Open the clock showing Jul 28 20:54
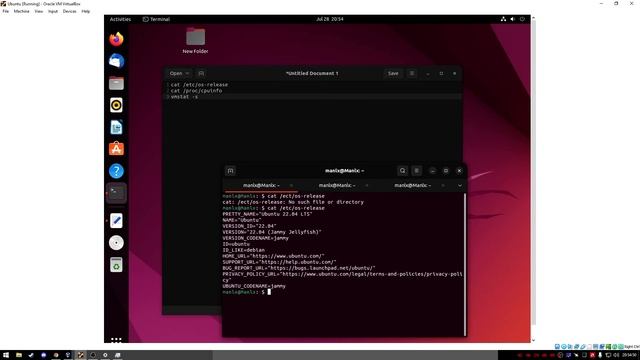640x360 pixels. (x=329, y=19)
